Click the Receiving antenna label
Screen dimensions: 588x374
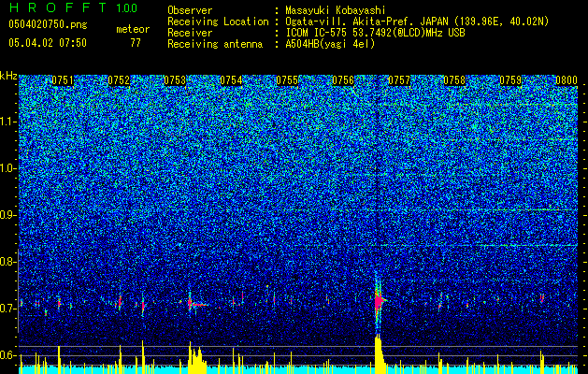pos(215,44)
